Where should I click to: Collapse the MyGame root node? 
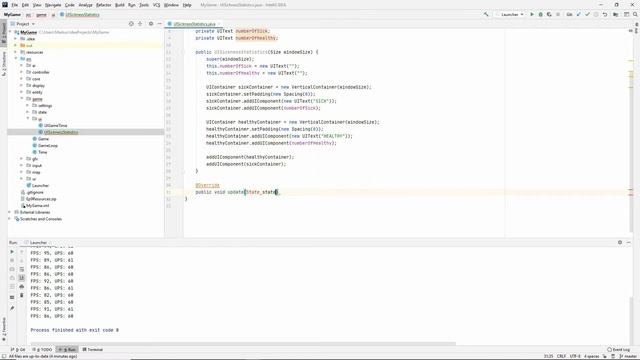[11, 32]
